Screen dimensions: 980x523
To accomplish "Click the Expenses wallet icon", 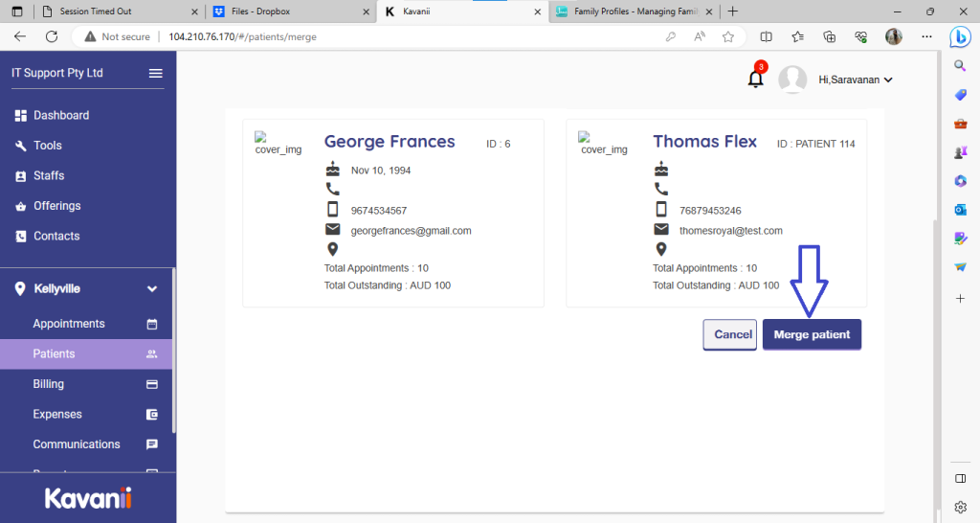I will 151,415.
